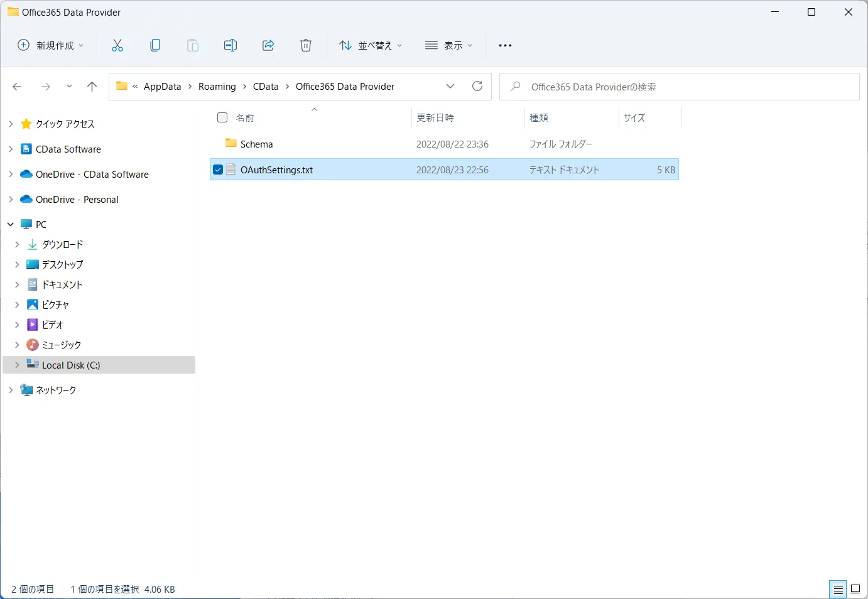Uncheck the OAuthSettings.txt checkbox
The width and height of the screenshot is (868, 599).
[x=218, y=170]
